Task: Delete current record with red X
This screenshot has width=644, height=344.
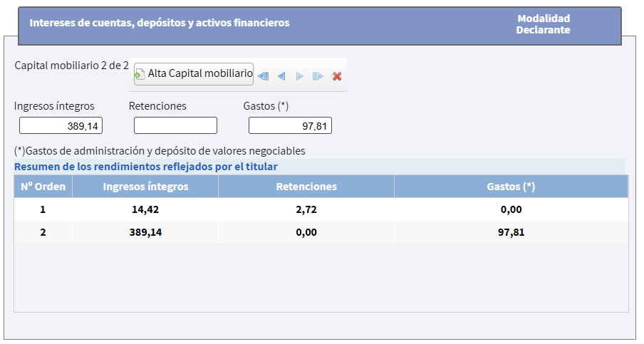Action: click(337, 76)
